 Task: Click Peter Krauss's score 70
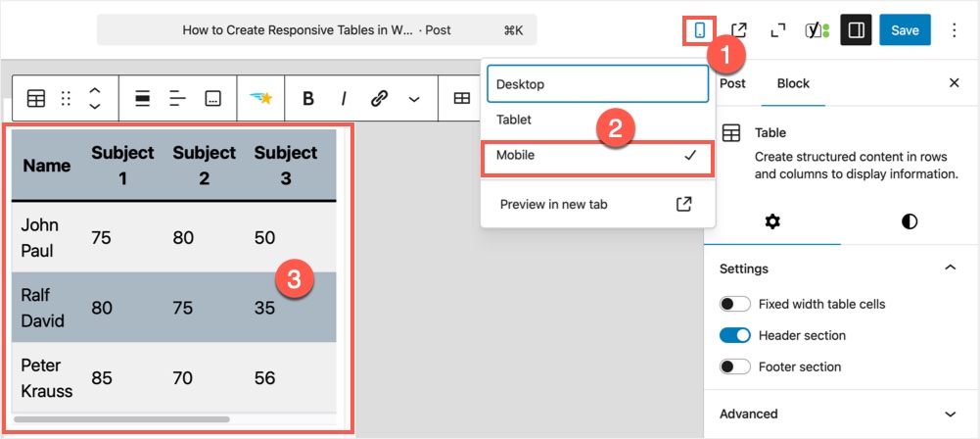coord(183,377)
